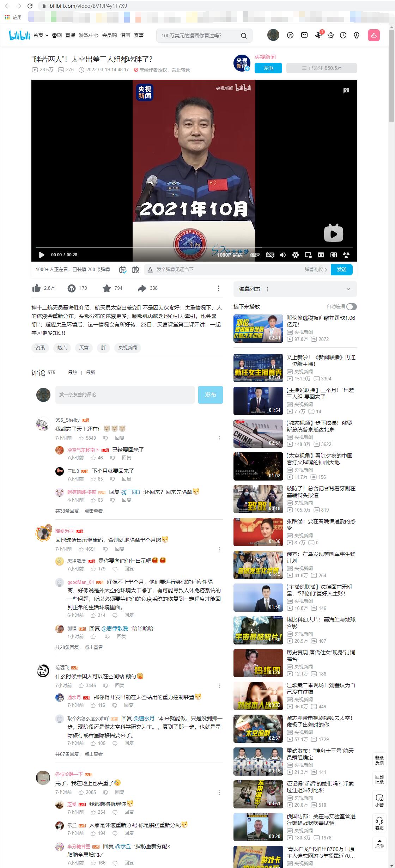Click the favorites star icon in header
395x868 pixels.
click(331, 35)
